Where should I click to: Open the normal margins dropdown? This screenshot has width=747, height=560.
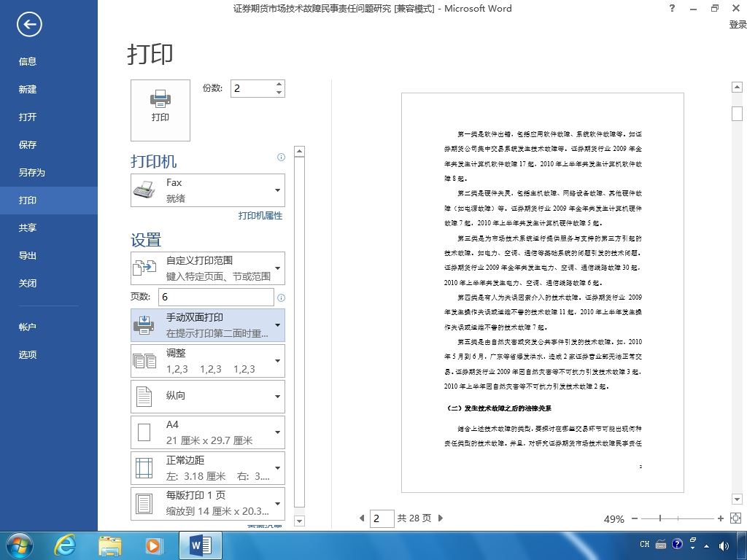point(208,468)
